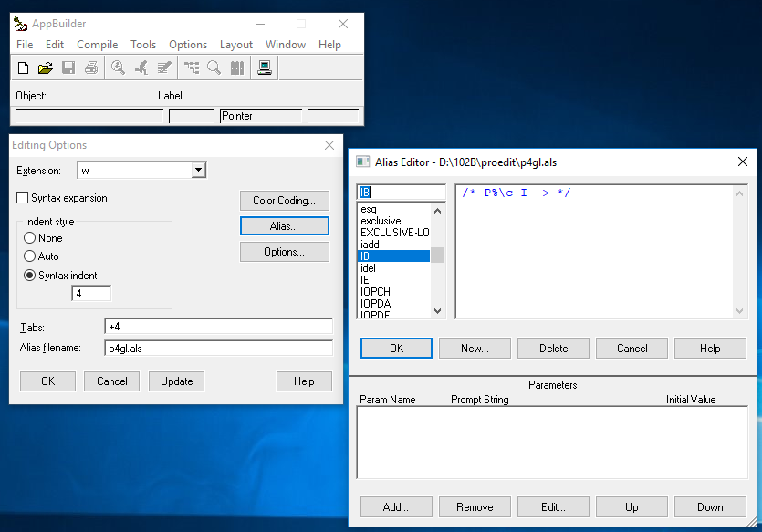This screenshot has width=762, height=532.
Task: Expand the Extension dropdown list
Action: (x=198, y=170)
